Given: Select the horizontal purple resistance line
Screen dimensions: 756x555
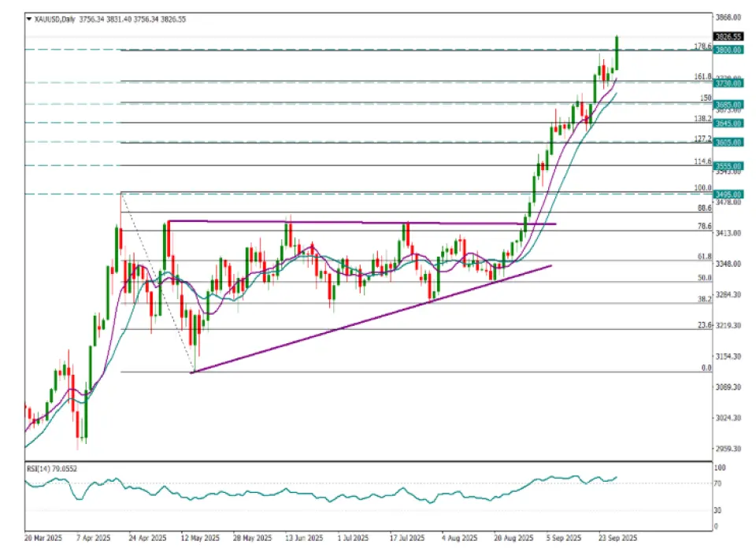Looking at the screenshot, I should tap(362, 223).
